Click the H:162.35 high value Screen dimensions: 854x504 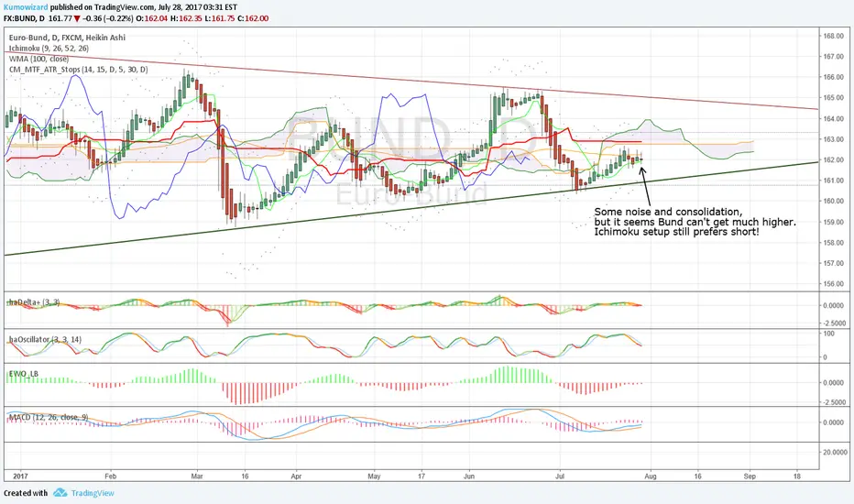pyautogui.click(x=186, y=18)
